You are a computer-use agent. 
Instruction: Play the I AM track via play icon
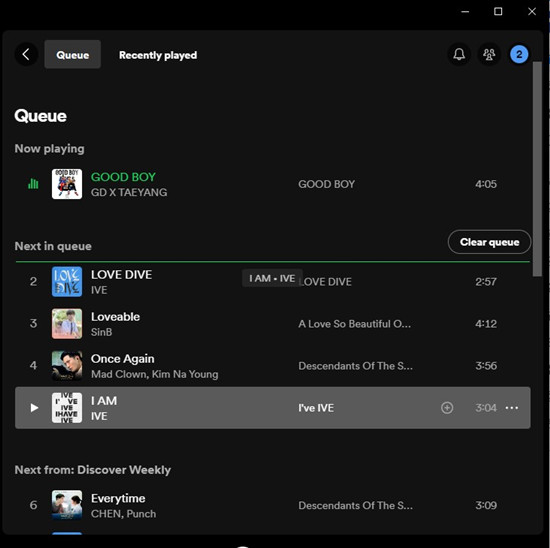(x=34, y=408)
